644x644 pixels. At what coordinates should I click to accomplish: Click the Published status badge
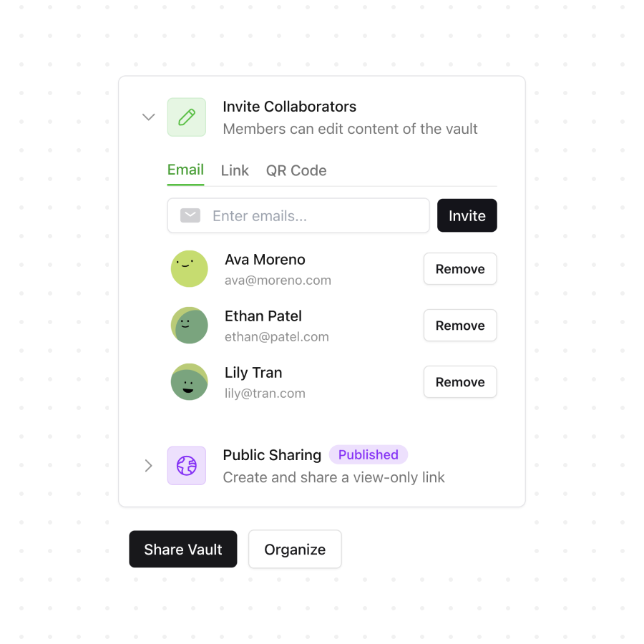369,454
